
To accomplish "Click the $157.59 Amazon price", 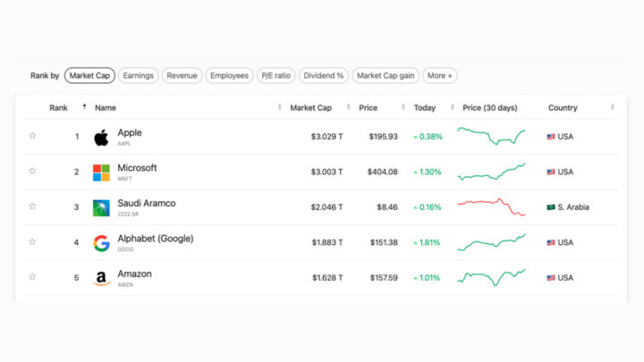I will pos(384,278).
